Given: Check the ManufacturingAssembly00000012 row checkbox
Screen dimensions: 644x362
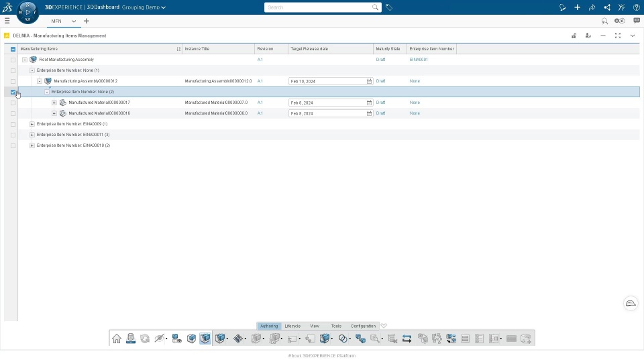Looking at the screenshot, I should (13, 81).
